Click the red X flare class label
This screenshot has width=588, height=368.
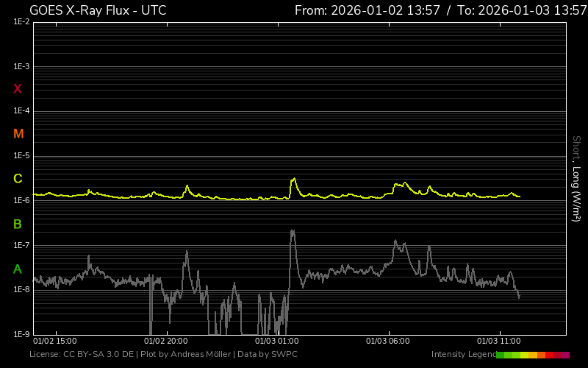tap(18, 89)
